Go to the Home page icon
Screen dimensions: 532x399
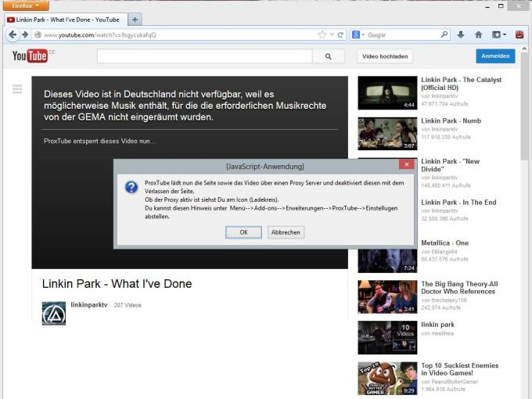click(x=478, y=34)
